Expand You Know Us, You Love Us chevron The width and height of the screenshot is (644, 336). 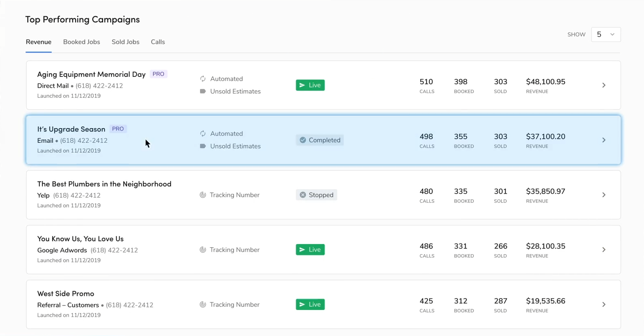pyautogui.click(x=604, y=250)
